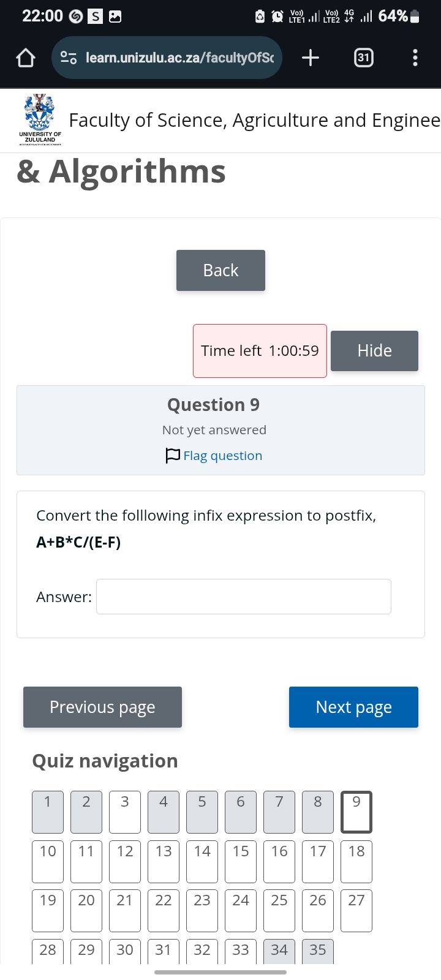Image resolution: width=441 pixels, height=980 pixels.
Task: Flag question 9 for review
Action: [223, 456]
